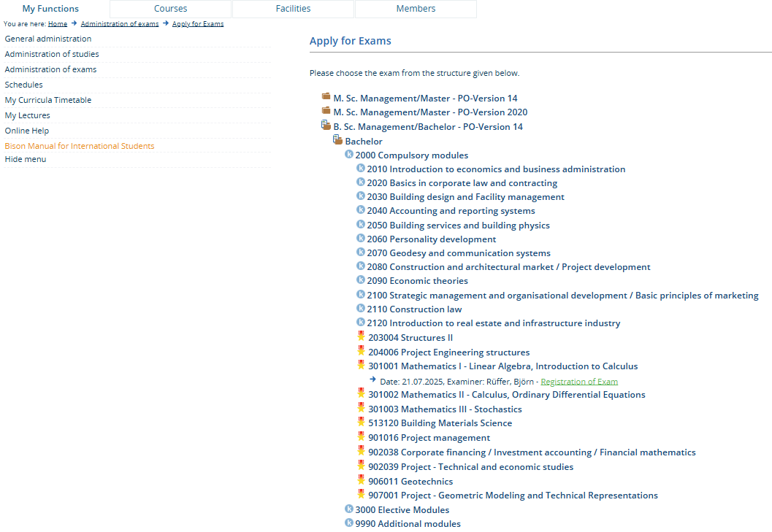The width and height of the screenshot is (772, 532).
Task: Open 2000 Compulsory modules node
Action: click(412, 155)
